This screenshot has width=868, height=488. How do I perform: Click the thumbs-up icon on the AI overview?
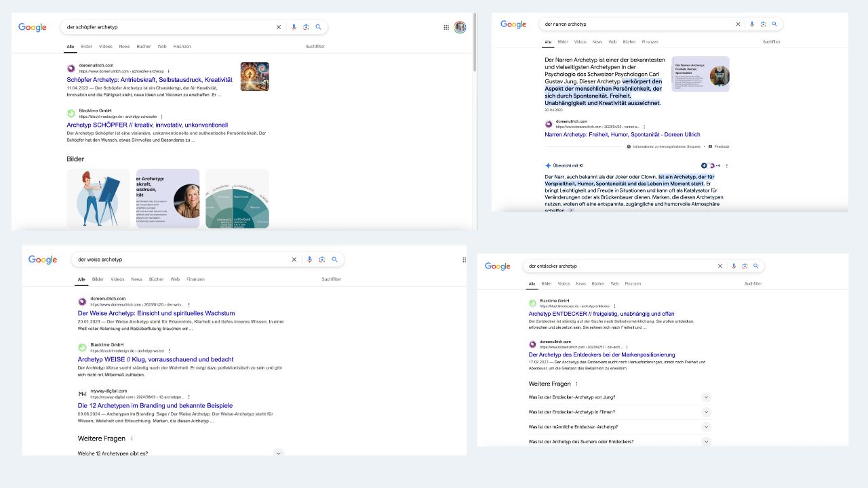pyautogui.click(x=704, y=165)
